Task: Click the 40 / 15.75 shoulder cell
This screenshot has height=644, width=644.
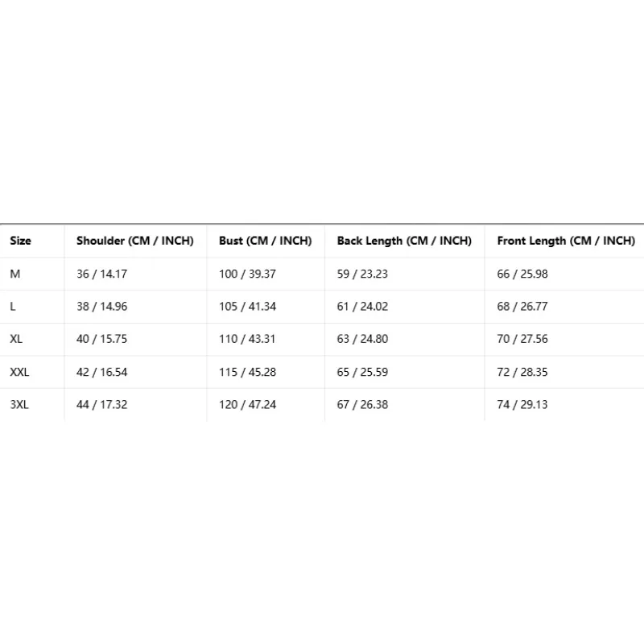Action: [x=102, y=339]
